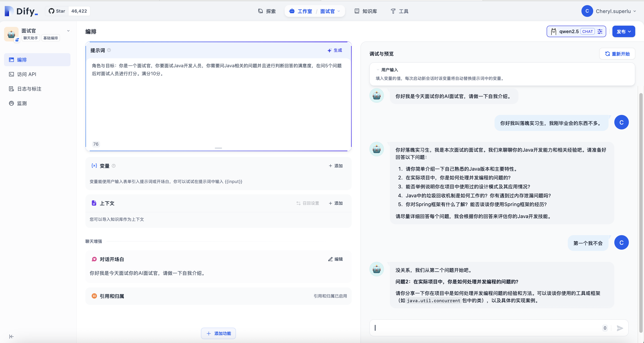
Task: Go to the 探索 tab
Action: (x=267, y=11)
